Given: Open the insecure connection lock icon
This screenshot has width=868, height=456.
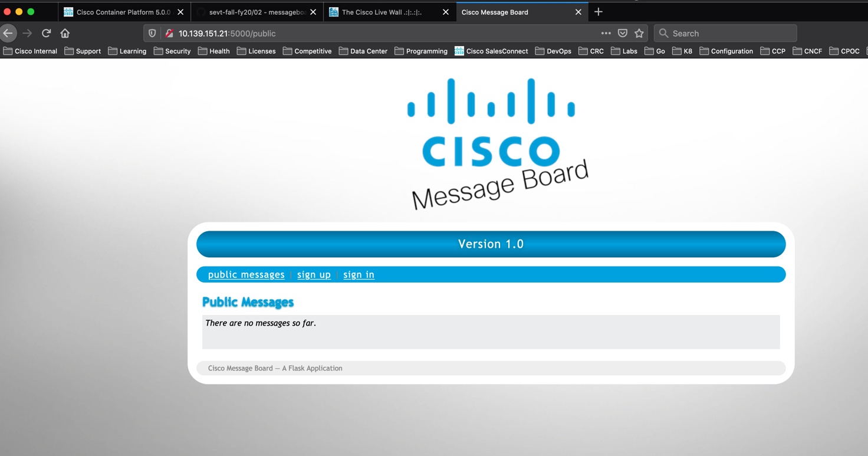Looking at the screenshot, I should pos(169,34).
